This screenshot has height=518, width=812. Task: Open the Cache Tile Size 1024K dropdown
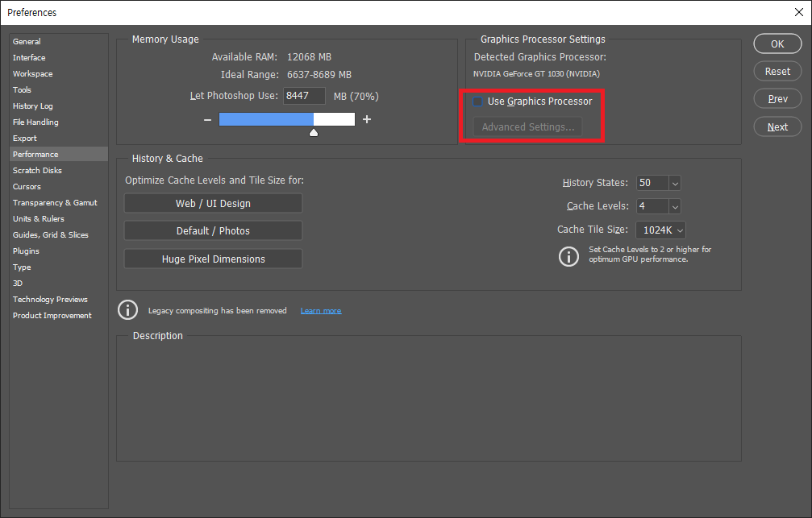(x=660, y=230)
